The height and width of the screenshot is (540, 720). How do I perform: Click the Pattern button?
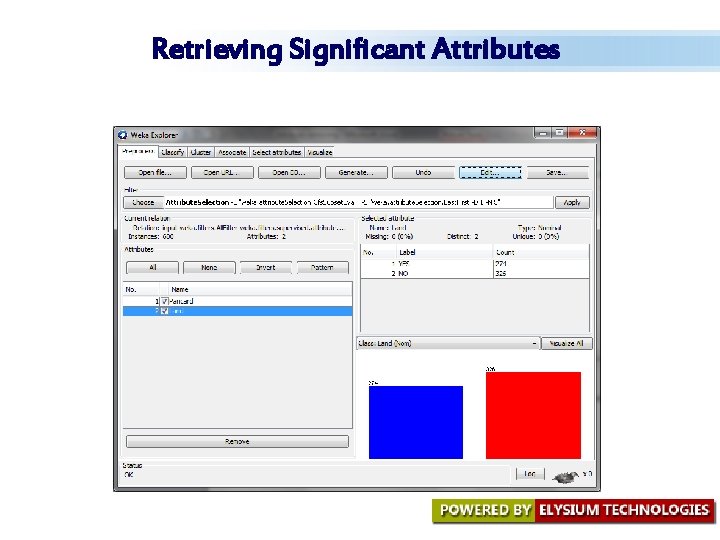point(322,267)
